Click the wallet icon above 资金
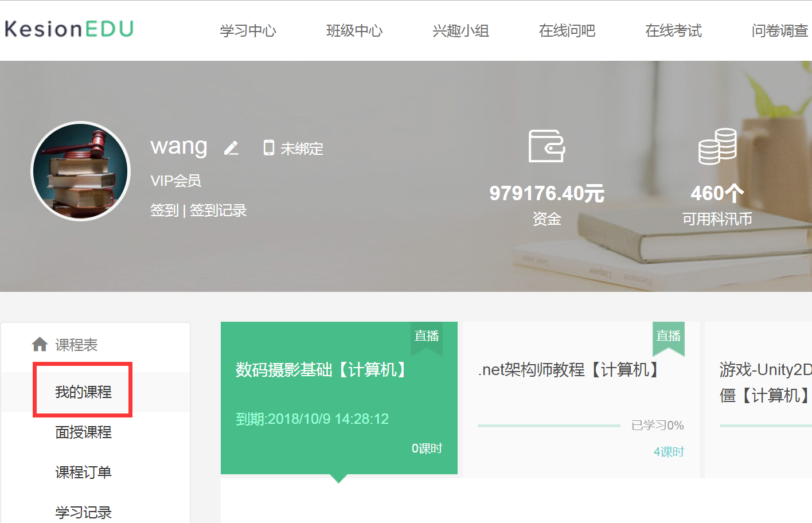 tap(546, 146)
